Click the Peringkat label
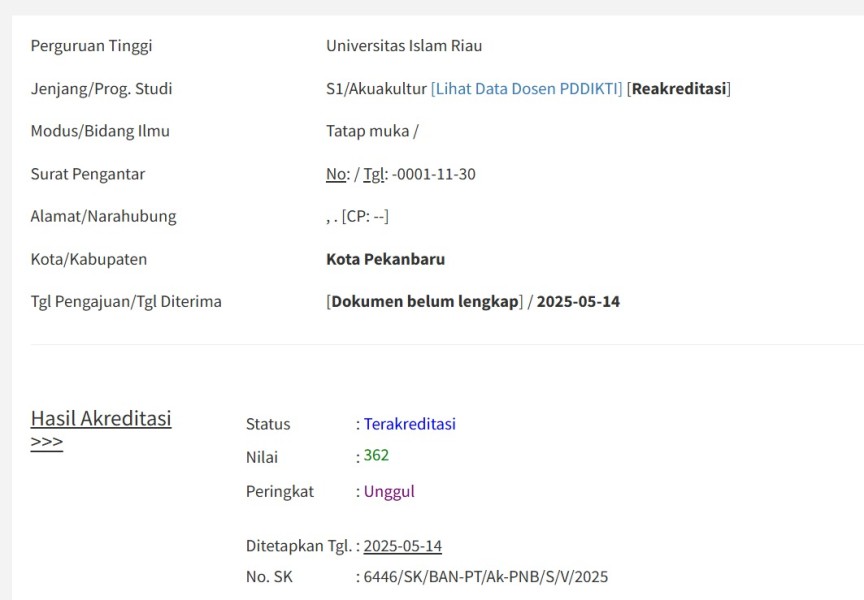 click(279, 491)
